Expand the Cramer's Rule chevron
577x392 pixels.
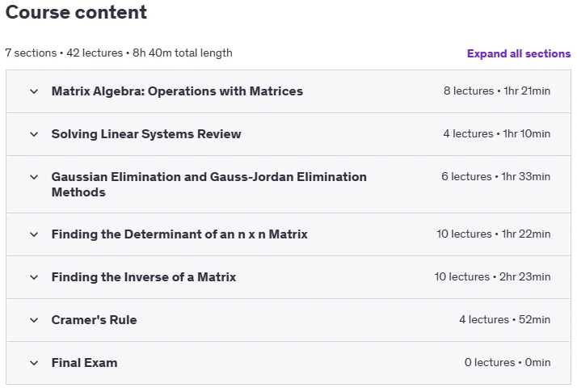[34, 320]
